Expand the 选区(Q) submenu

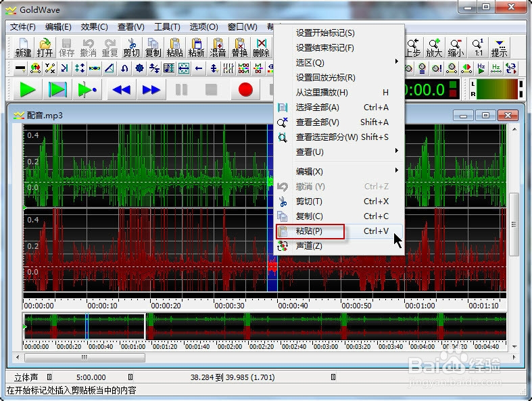click(x=339, y=63)
